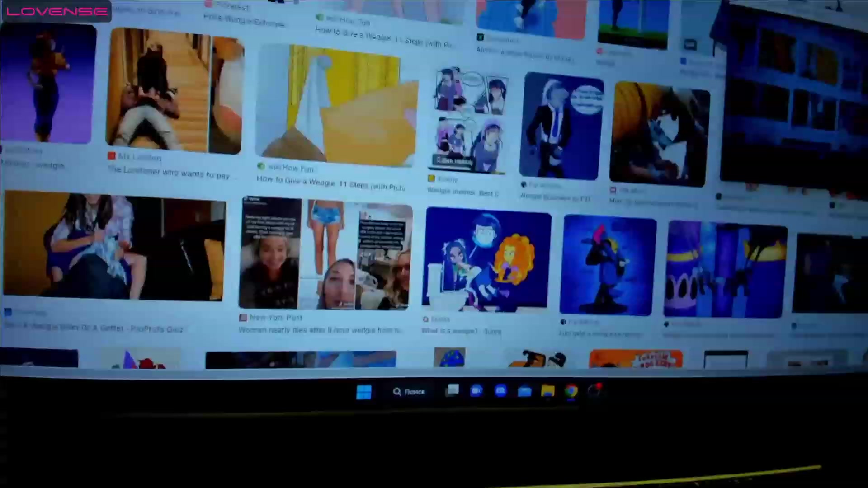This screenshot has width=868, height=488.
Task: Open 'Wedgie memes. Best C' result link
Action: tap(462, 192)
